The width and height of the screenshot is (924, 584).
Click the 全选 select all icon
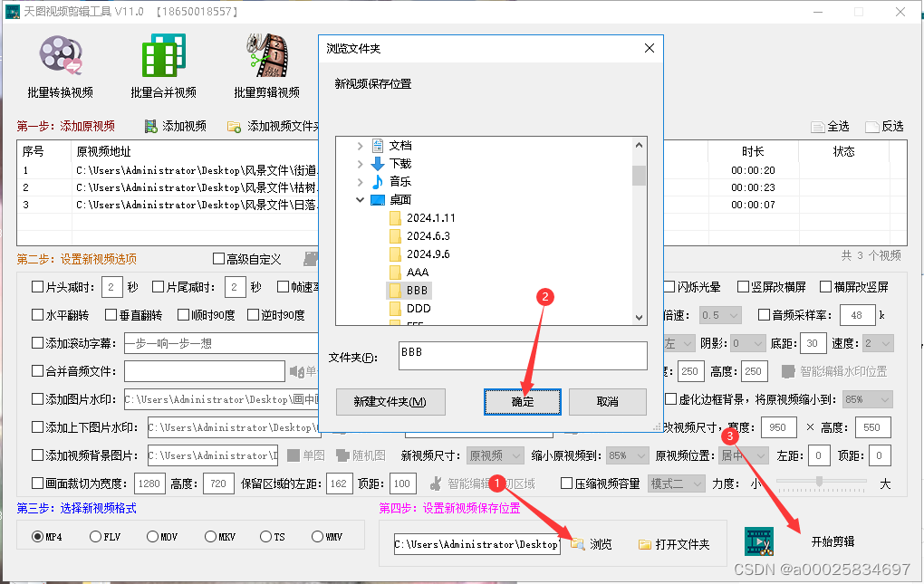[x=818, y=127]
